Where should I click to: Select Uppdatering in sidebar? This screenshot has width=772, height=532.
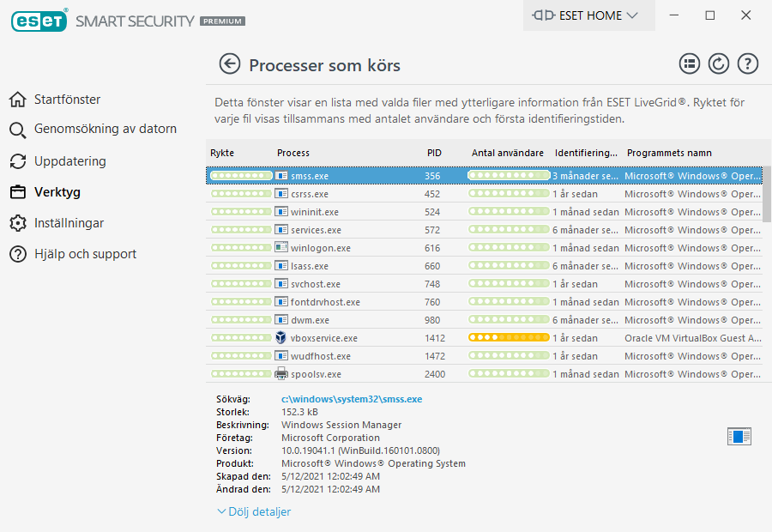click(x=69, y=161)
